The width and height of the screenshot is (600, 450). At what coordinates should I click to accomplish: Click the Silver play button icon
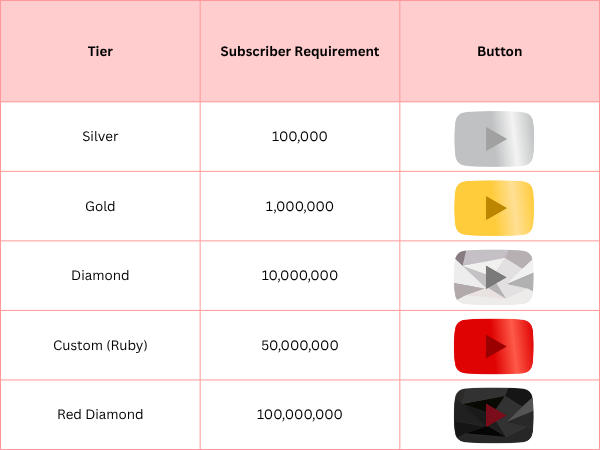click(494, 139)
